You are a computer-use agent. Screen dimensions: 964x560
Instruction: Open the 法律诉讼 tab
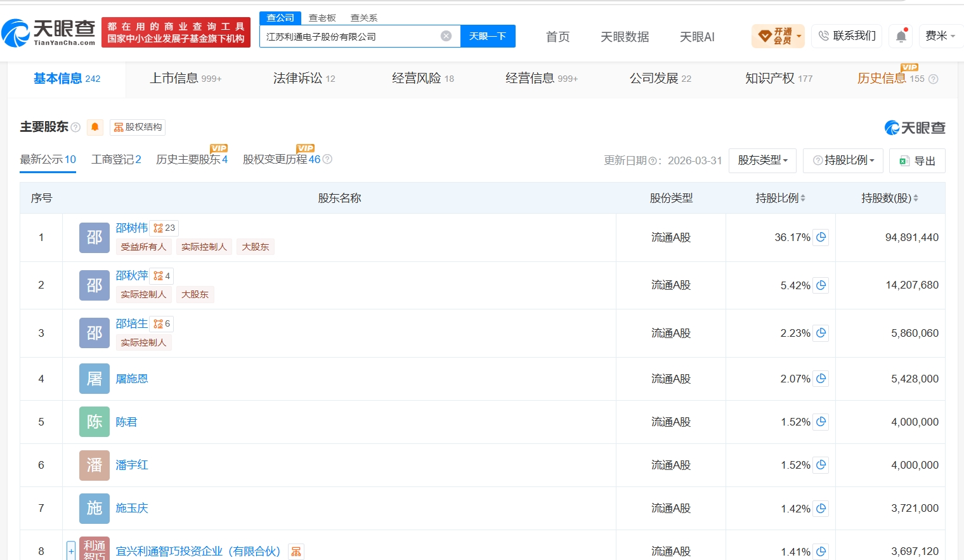click(304, 79)
